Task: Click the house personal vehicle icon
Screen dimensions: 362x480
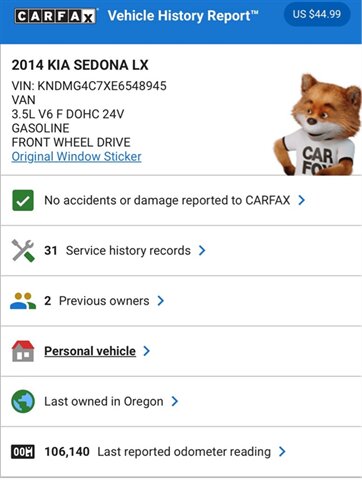Action: (23, 351)
